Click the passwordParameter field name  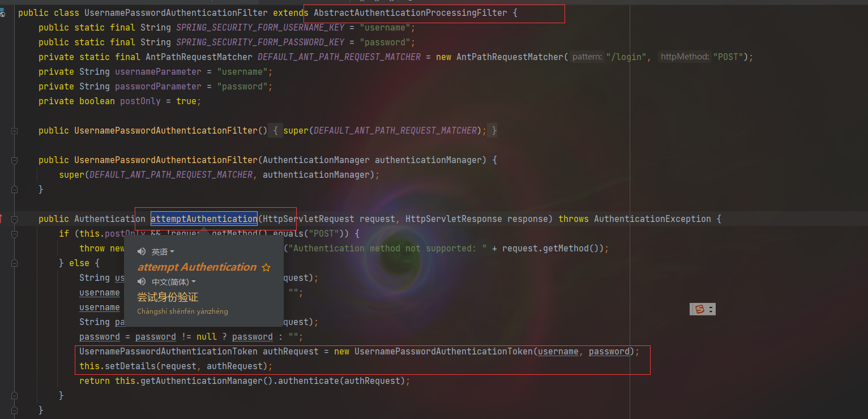coord(158,87)
